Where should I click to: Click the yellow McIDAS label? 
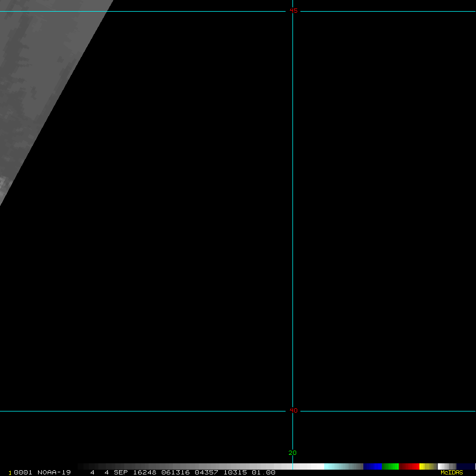451,472
